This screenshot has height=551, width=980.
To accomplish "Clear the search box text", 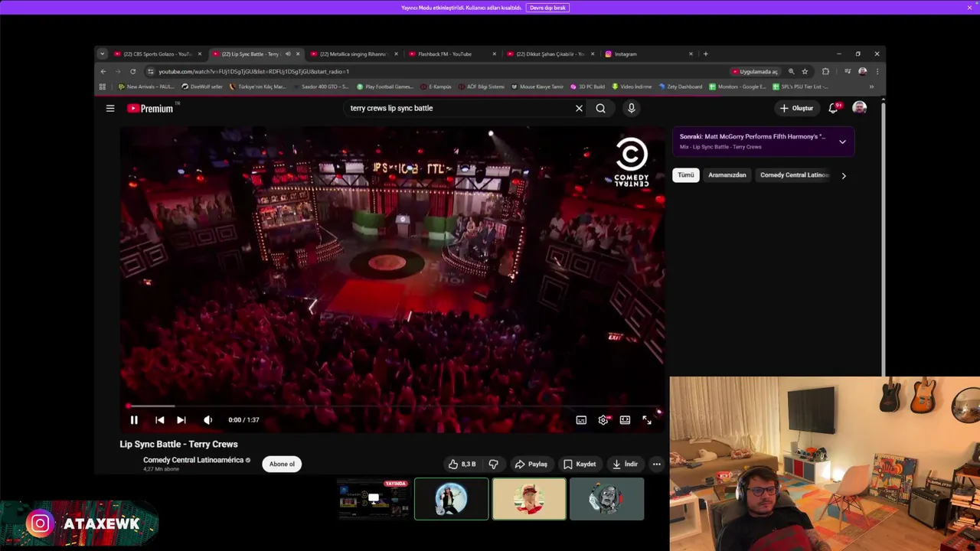I will pyautogui.click(x=579, y=109).
